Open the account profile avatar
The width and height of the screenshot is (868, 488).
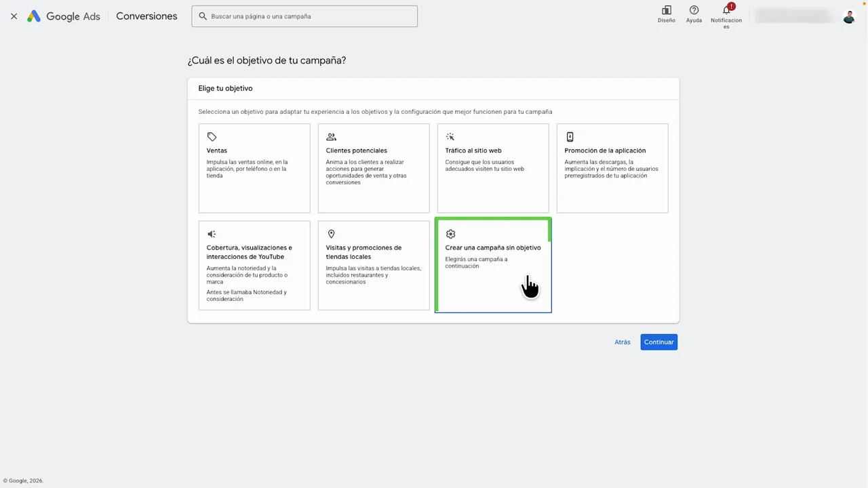tap(849, 16)
